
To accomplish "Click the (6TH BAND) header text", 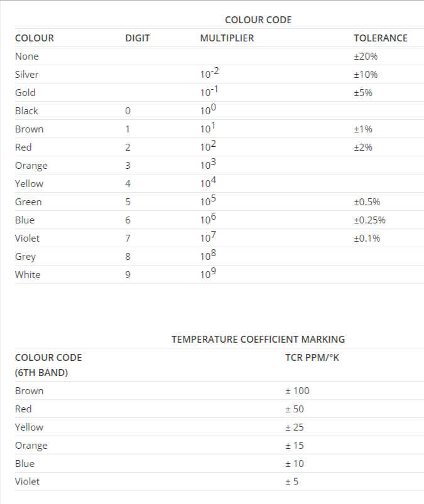I will pos(41,372).
